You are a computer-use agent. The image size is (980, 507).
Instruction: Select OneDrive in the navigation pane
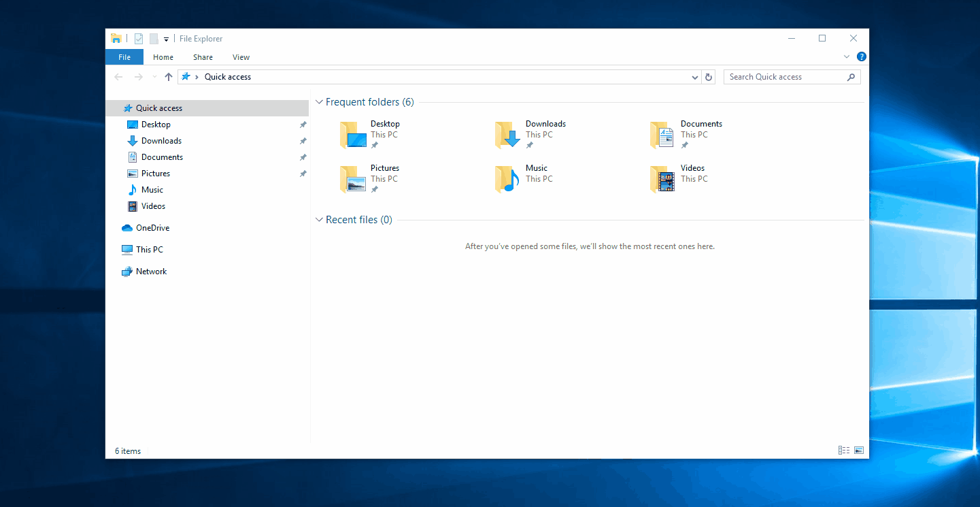click(x=152, y=228)
